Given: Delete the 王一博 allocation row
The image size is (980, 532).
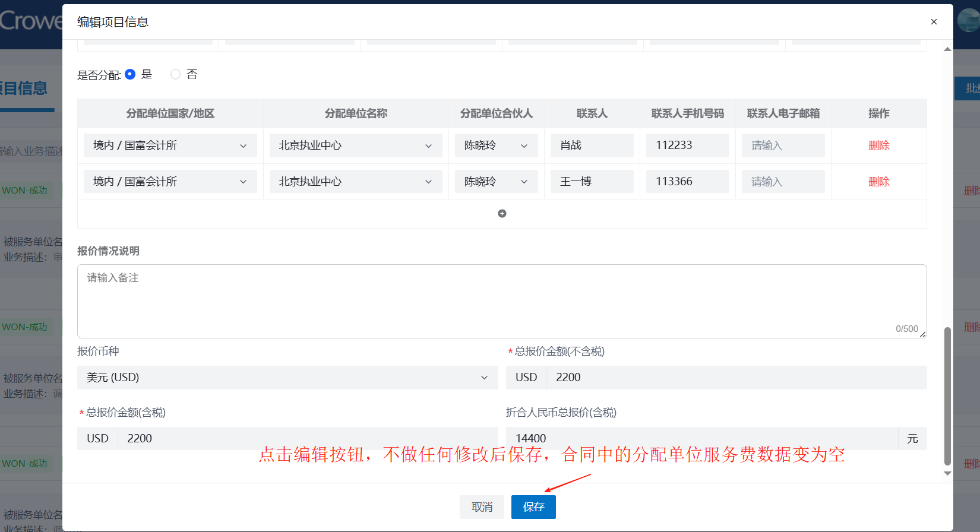Looking at the screenshot, I should coord(879,182).
